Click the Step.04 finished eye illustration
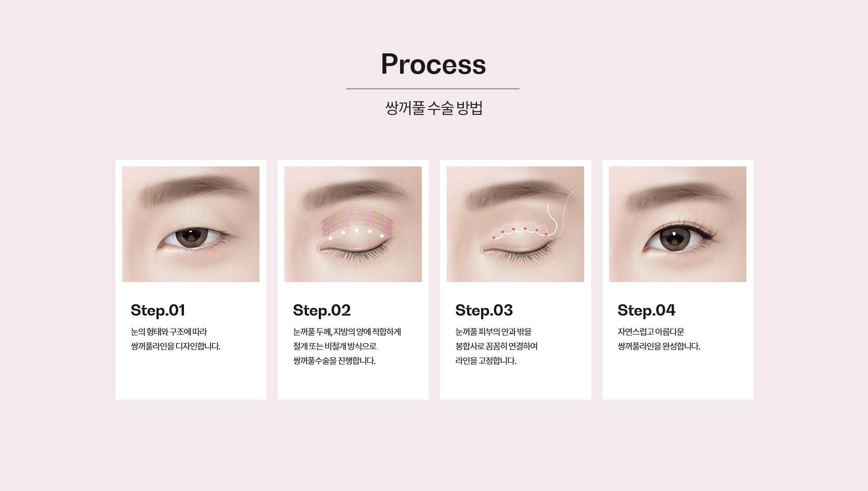Viewport: 868px width, 491px height. click(678, 224)
